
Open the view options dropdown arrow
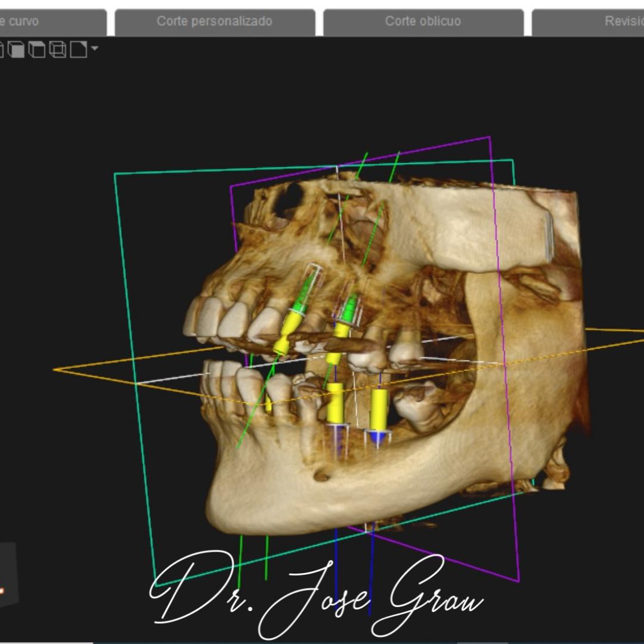click(94, 48)
